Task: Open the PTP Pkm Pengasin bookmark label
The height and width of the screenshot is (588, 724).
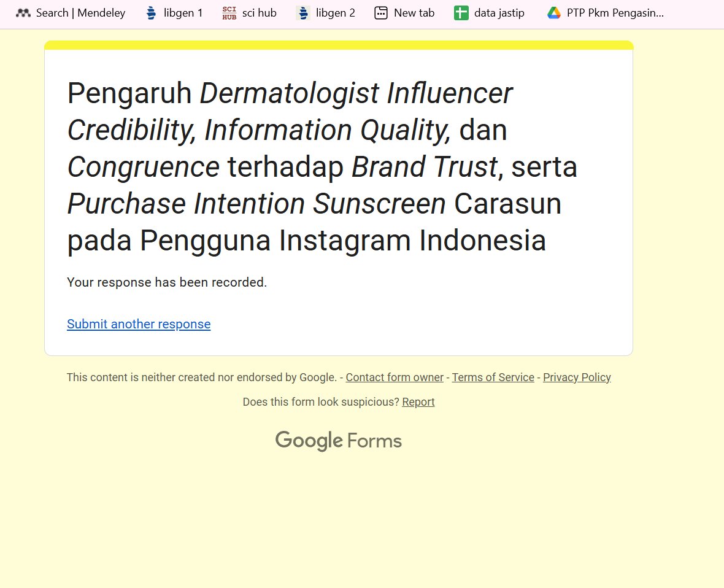Action: coord(615,13)
